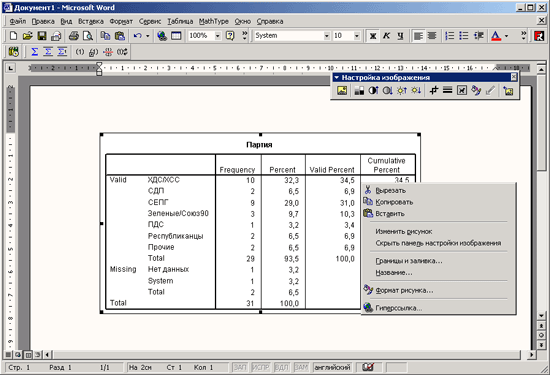
Task: Reset picture with last panel icon
Action: [508, 91]
